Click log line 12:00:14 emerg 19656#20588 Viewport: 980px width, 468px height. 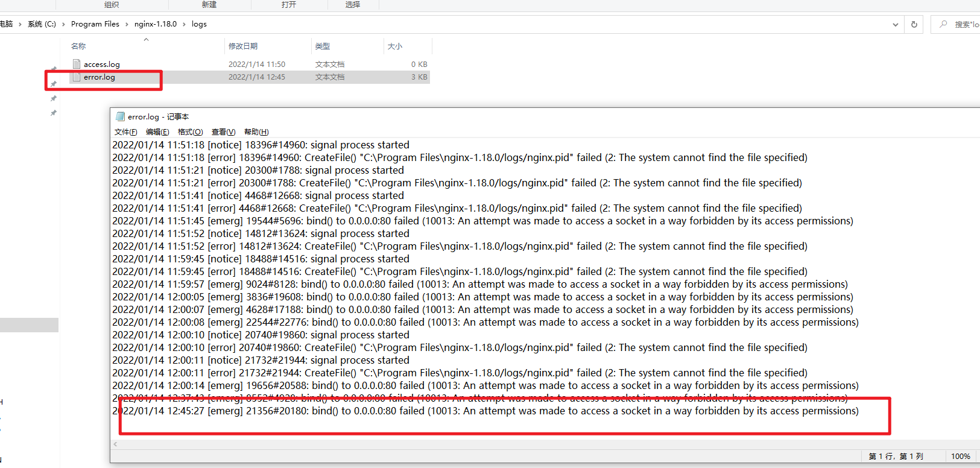pos(485,385)
